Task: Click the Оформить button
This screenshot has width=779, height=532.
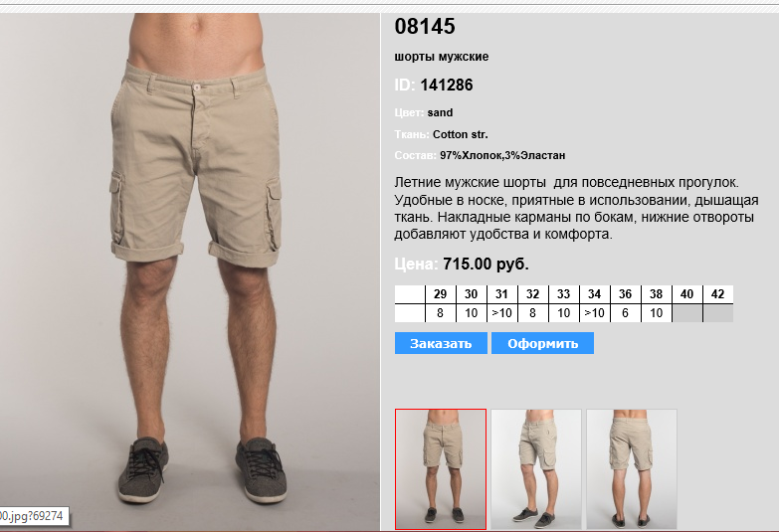Action: pyautogui.click(x=542, y=343)
